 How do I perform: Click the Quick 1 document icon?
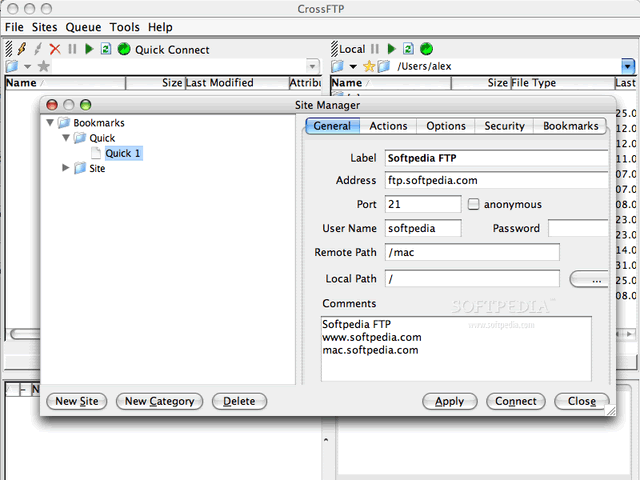(x=96, y=153)
